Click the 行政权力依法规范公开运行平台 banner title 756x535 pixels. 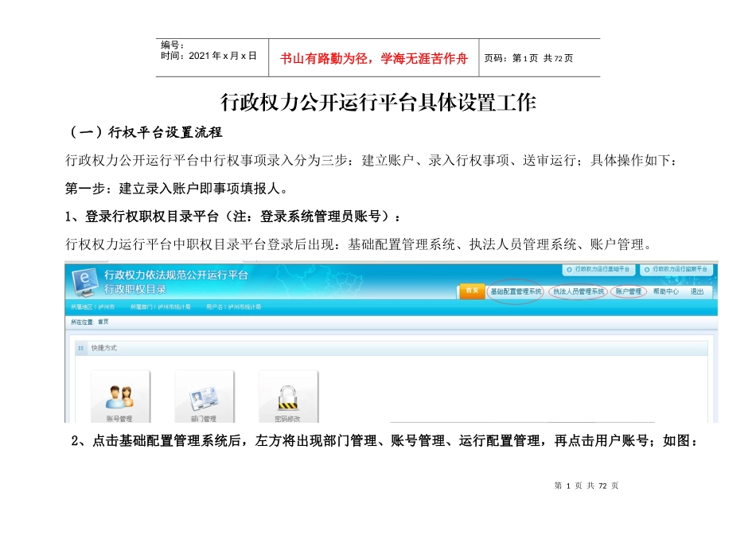pyautogui.click(x=176, y=275)
